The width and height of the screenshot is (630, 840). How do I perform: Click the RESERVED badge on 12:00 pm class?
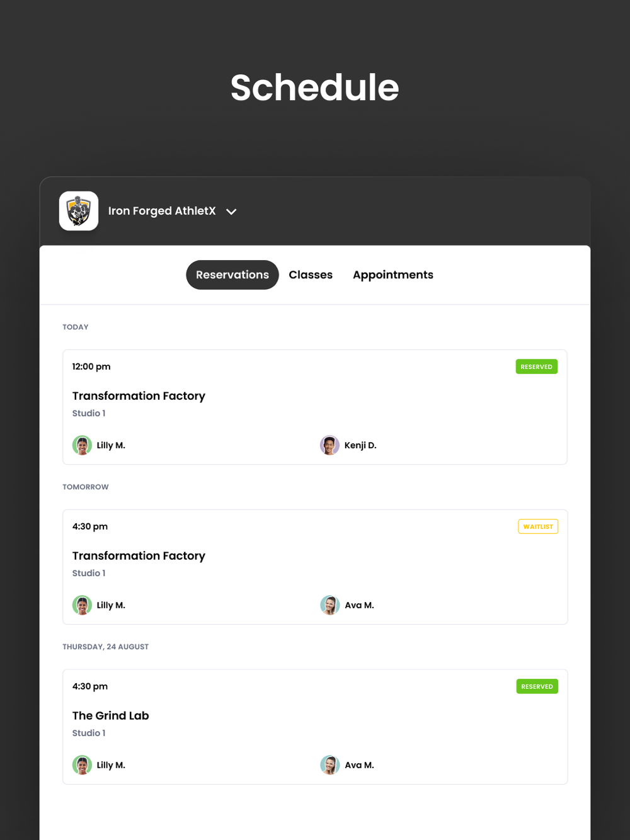537,366
